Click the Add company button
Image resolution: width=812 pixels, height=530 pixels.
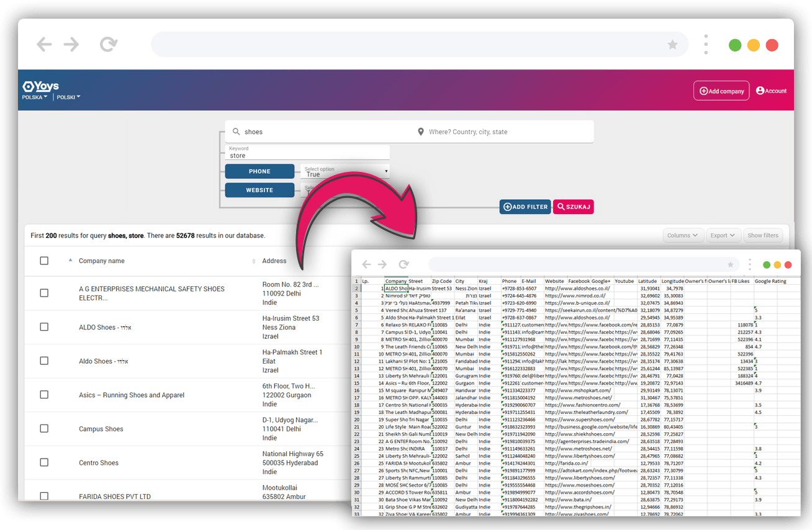click(x=721, y=91)
